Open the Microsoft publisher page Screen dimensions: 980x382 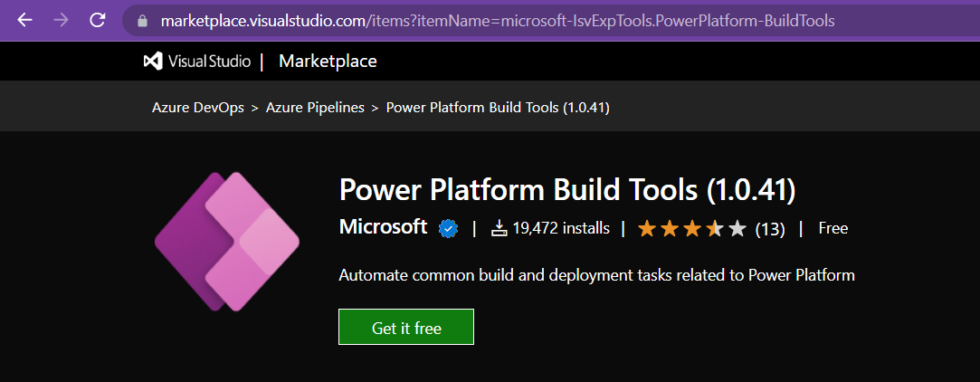point(383,226)
